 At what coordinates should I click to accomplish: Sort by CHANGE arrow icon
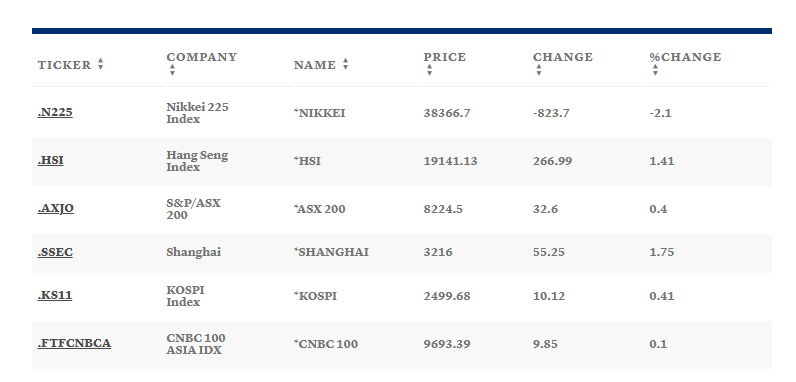click(539, 70)
